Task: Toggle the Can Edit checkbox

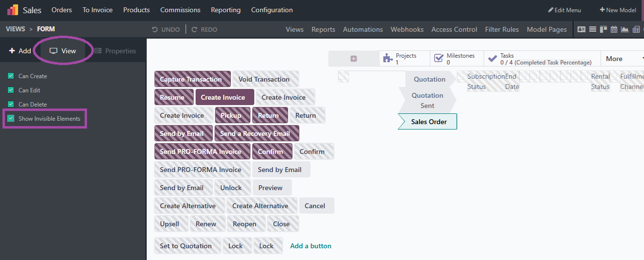Action: point(11,90)
